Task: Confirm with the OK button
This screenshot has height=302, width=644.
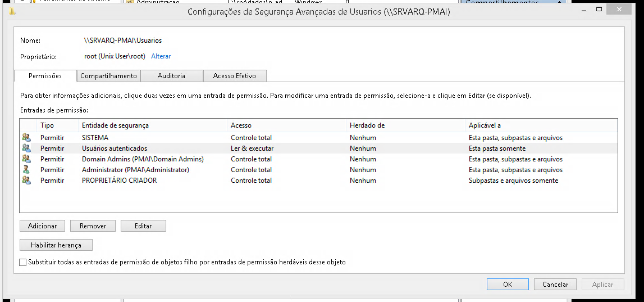Action: tap(508, 285)
